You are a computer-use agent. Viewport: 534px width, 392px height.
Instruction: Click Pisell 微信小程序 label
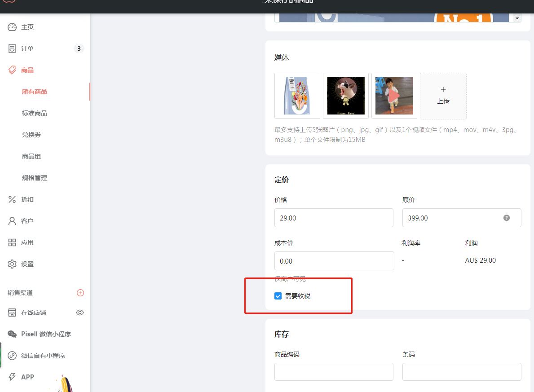[46, 334]
